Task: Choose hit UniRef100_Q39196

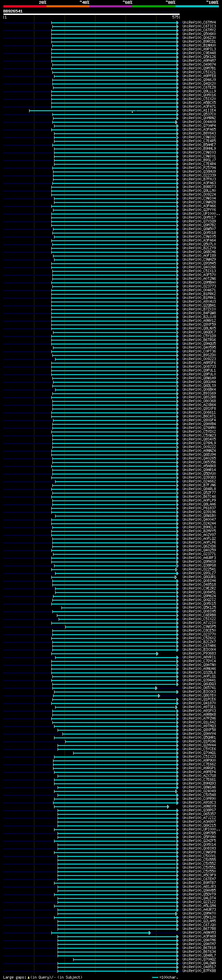Action: 199,512
